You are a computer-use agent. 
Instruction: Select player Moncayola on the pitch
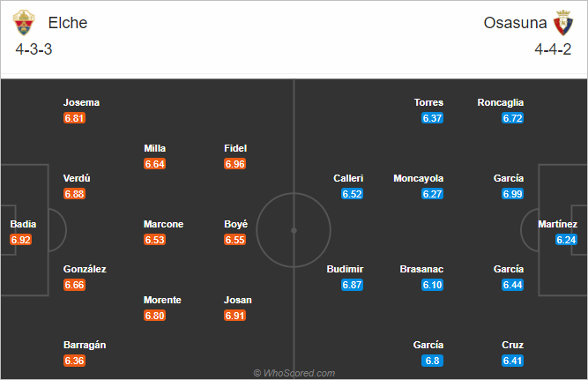coord(419,179)
